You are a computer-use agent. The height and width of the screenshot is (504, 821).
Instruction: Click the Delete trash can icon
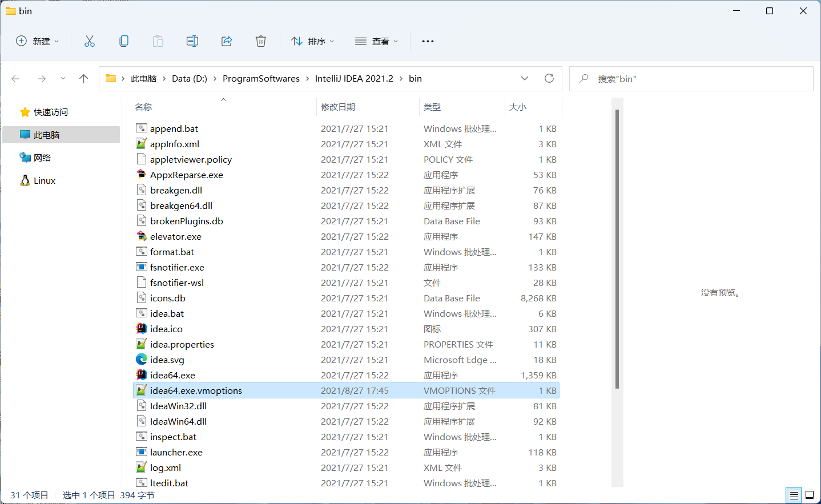coord(261,41)
